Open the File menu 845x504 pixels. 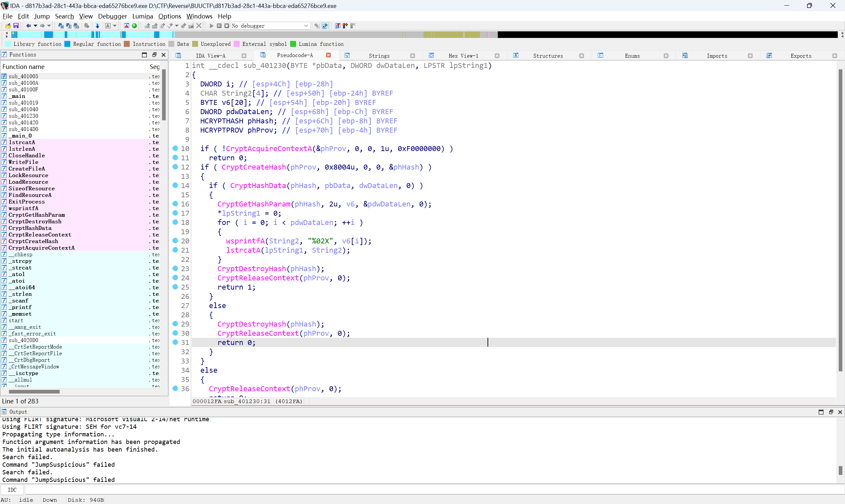8,16
